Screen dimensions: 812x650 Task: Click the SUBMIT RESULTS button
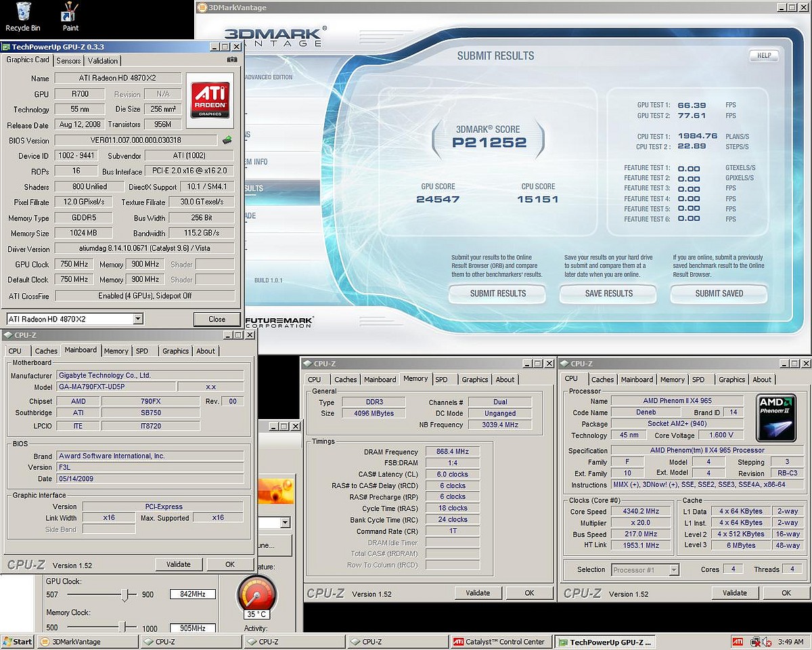[498, 293]
